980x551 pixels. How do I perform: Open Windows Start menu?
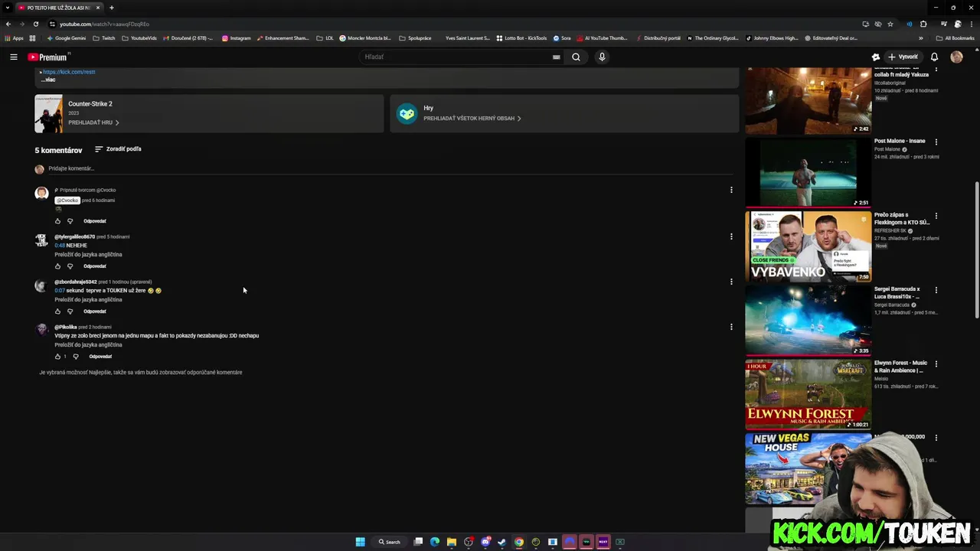[x=360, y=542]
